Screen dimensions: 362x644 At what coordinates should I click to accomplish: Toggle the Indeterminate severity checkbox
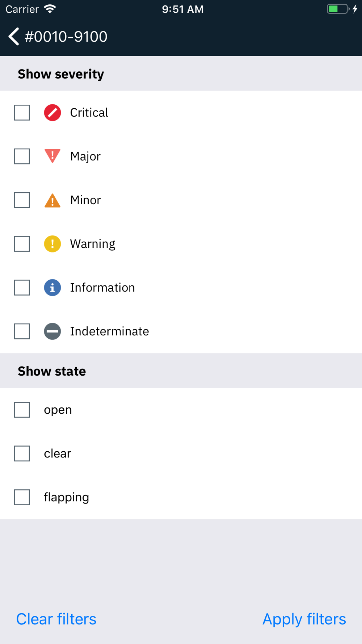22,331
